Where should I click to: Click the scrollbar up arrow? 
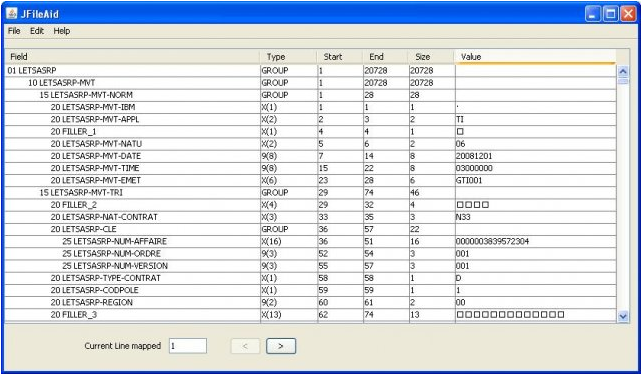coord(623,71)
